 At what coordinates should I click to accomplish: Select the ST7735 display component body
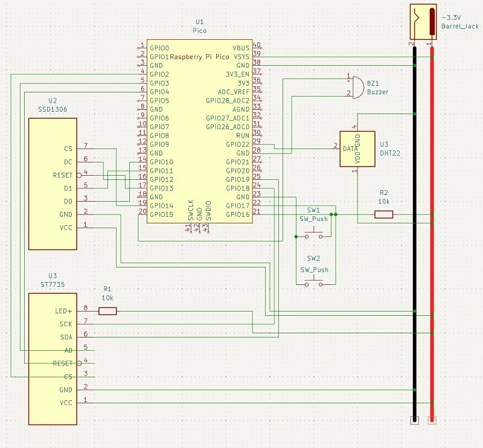click(53, 359)
